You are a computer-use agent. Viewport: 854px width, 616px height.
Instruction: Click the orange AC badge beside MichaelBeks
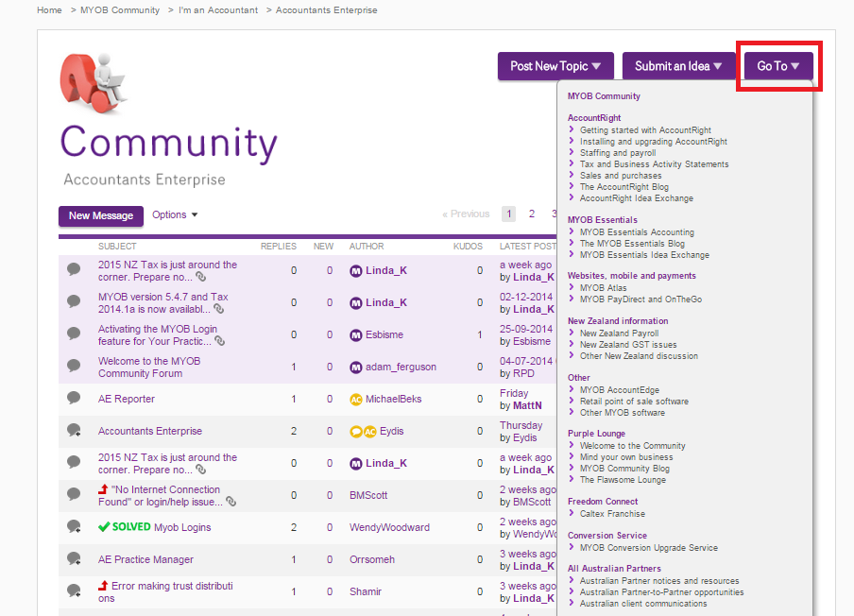(x=356, y=400)
